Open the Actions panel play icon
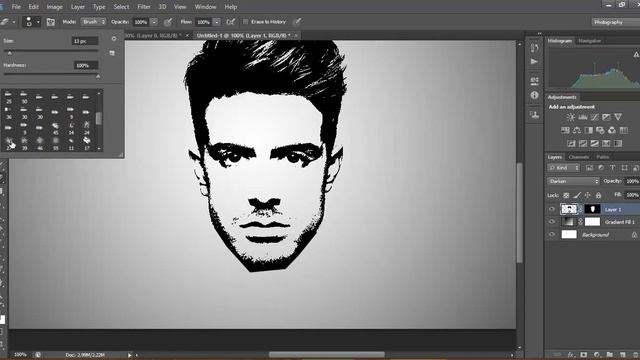 coord(534,62)
